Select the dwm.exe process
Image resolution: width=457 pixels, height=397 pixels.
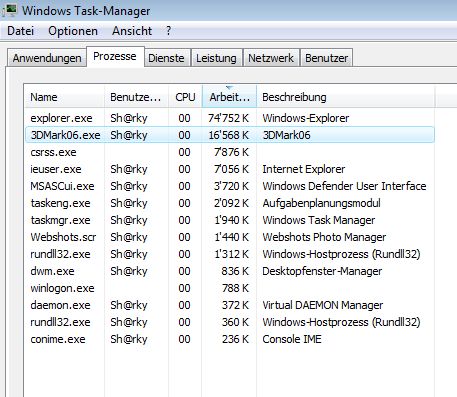click(230, 271)
